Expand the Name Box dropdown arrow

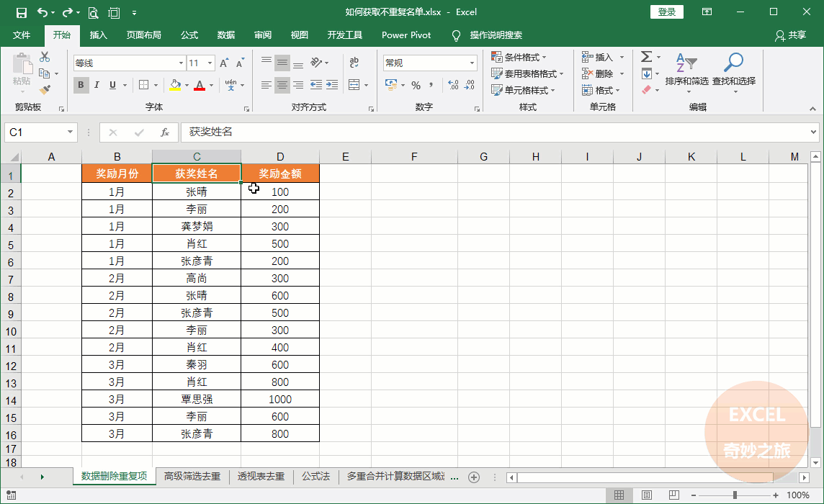(70, 132)
